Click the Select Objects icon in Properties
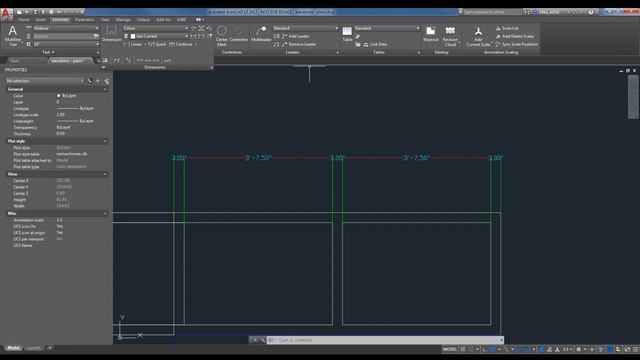The width and height of the screenshot is (640, 360). (98, 81)
